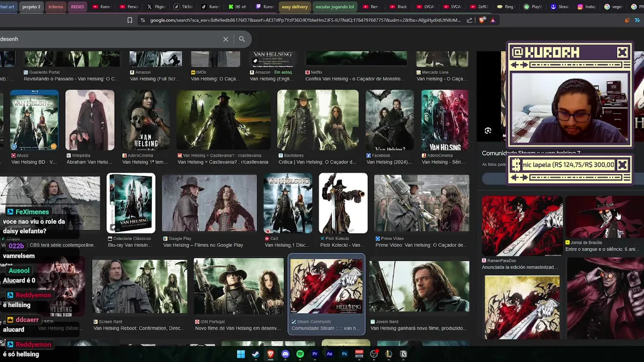
Task: Click the address bar URL
Action: [305, 20]
